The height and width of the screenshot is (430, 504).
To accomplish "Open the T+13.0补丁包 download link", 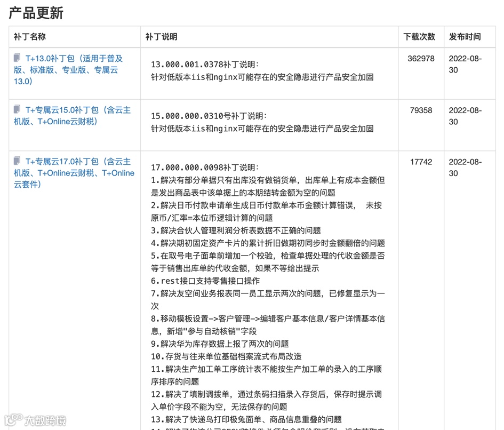I will (68, 70).
